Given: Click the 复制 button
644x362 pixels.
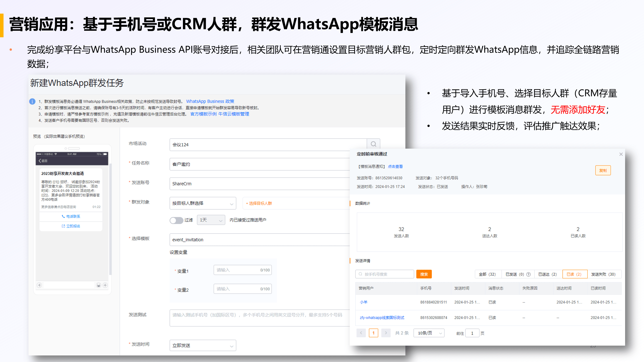Looking at the screenshot, I should pos(603,171).
